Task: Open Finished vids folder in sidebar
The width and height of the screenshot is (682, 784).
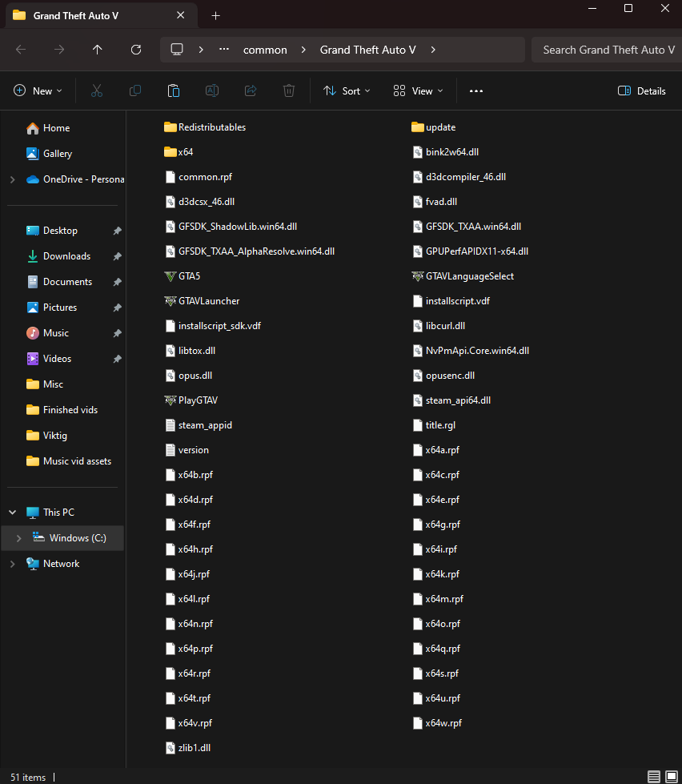Action: click(62, 410)
